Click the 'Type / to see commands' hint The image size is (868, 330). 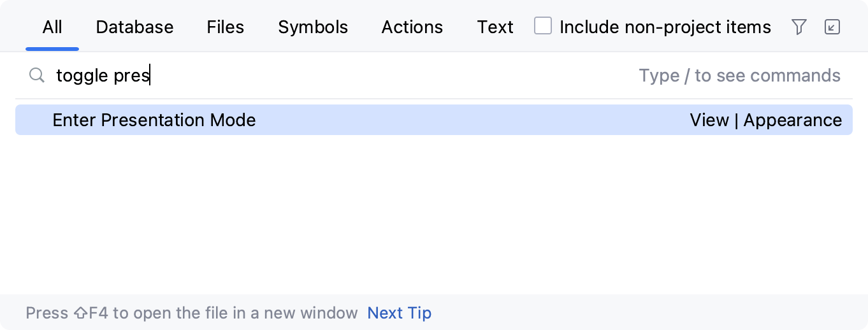tap(739, 76)
